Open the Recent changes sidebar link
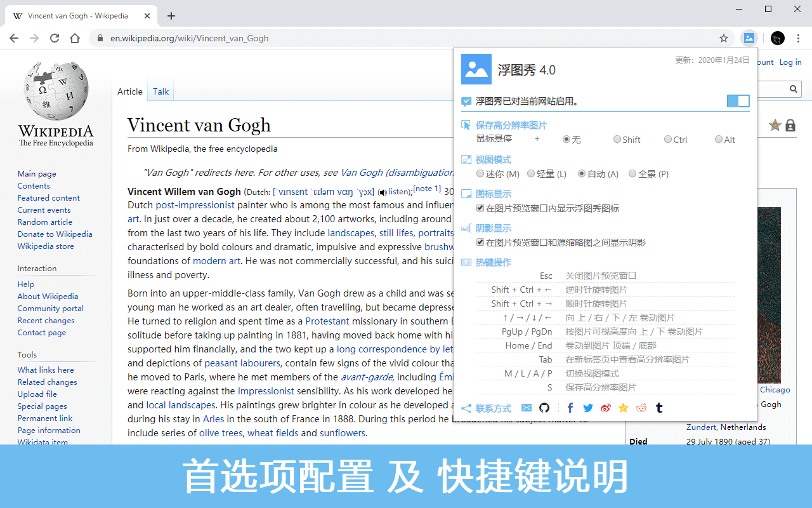812x508 pixels. (46, 320)
